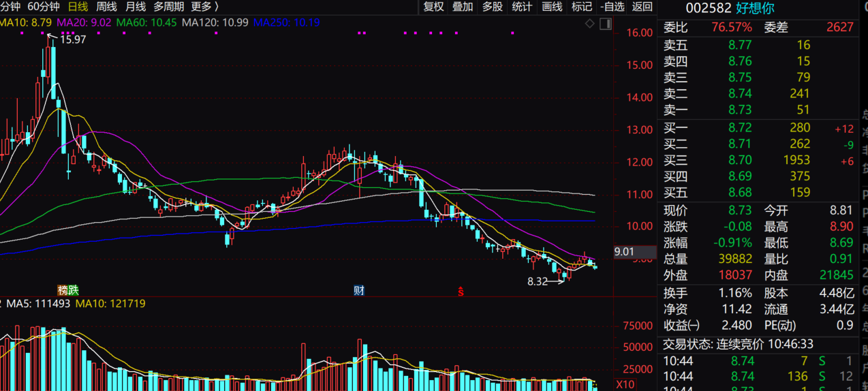Click the MA250: 10.19 indicator label
The image size is (868, 391).
coord(287,22)
